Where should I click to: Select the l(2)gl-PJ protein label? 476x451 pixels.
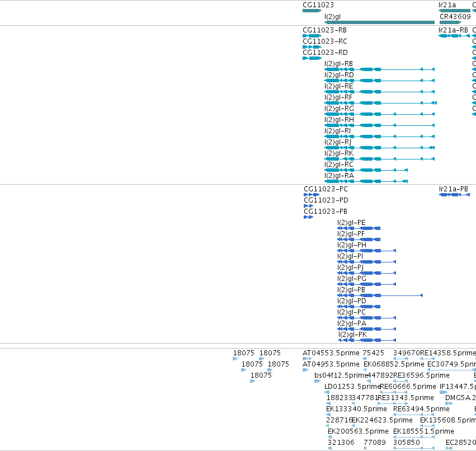[x=350, y=267]
